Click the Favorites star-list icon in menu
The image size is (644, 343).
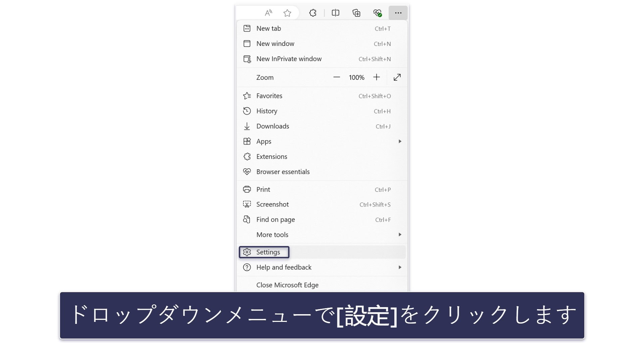(247, 96)
